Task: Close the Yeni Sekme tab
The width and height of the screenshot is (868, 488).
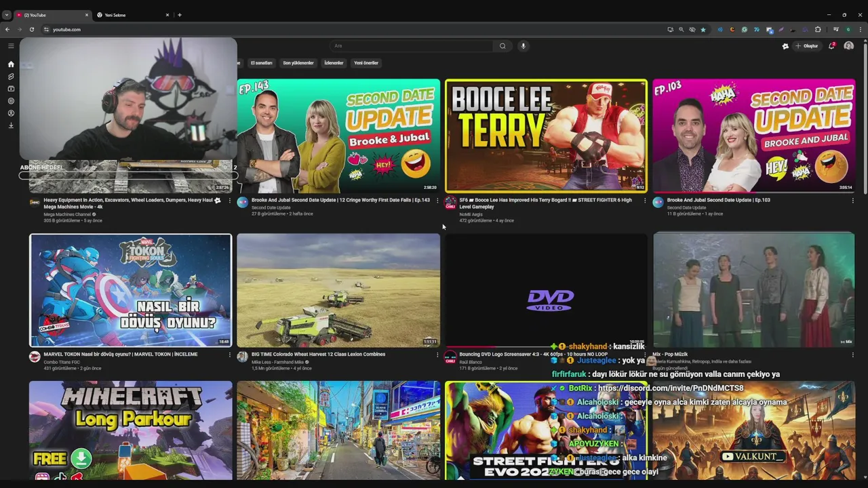Action: tap(167, 15)
